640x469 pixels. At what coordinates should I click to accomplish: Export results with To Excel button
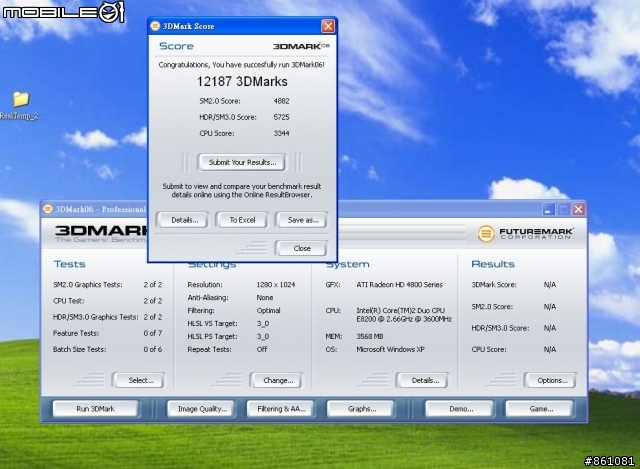242,220
